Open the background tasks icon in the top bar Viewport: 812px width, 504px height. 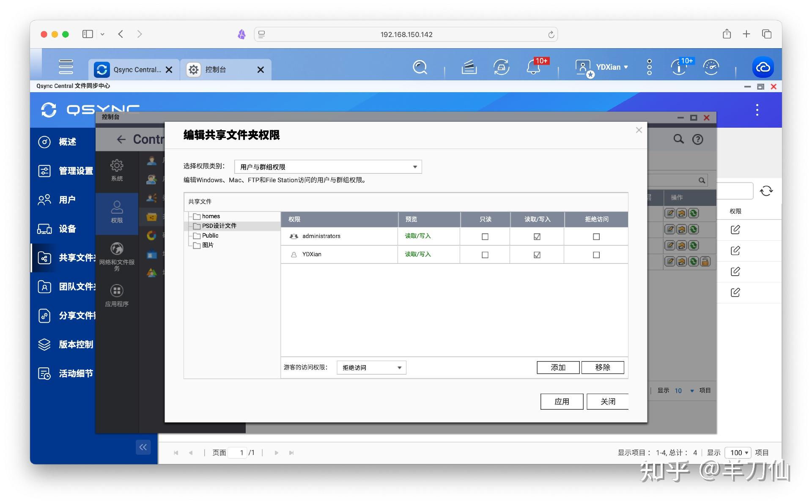click(x=469, y=67)
